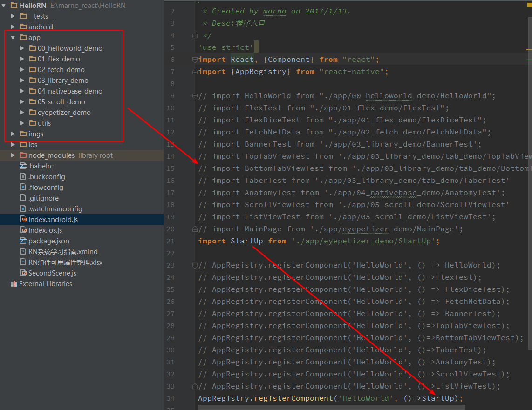The height and width of the screenshot is (410, 532).
Task: Toggle code fold marker on line 23
Action: click(195, 265)
